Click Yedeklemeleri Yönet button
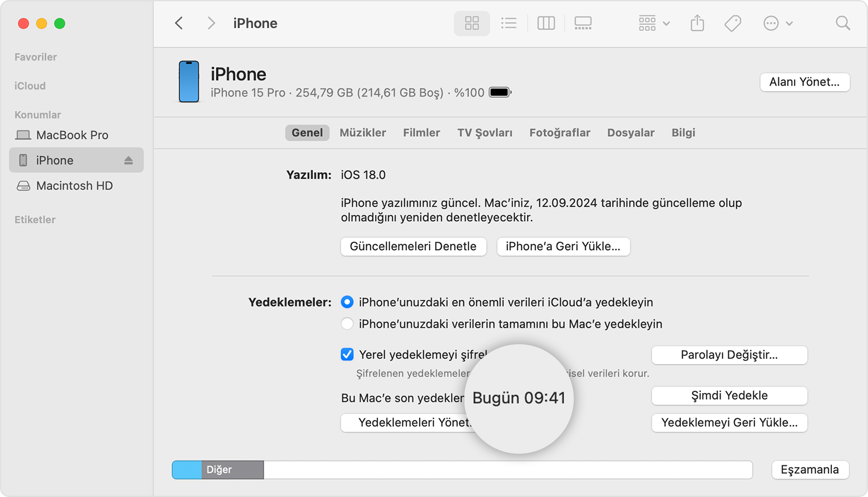The width and height of the screenshot is (868, 497). (x=406, y=423)
